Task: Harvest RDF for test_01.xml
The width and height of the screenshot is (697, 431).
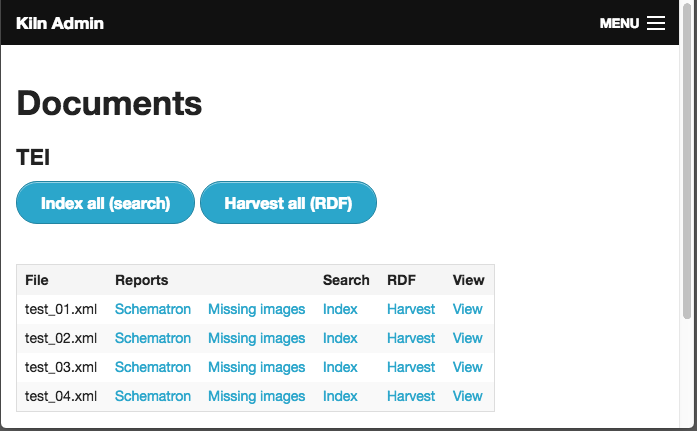Action: point(411,309)
